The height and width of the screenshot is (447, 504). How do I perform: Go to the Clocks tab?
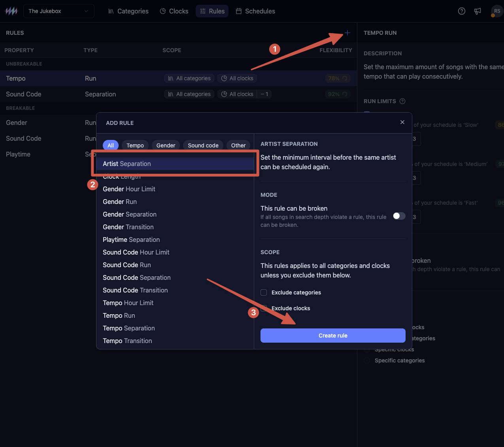point(174,11)
